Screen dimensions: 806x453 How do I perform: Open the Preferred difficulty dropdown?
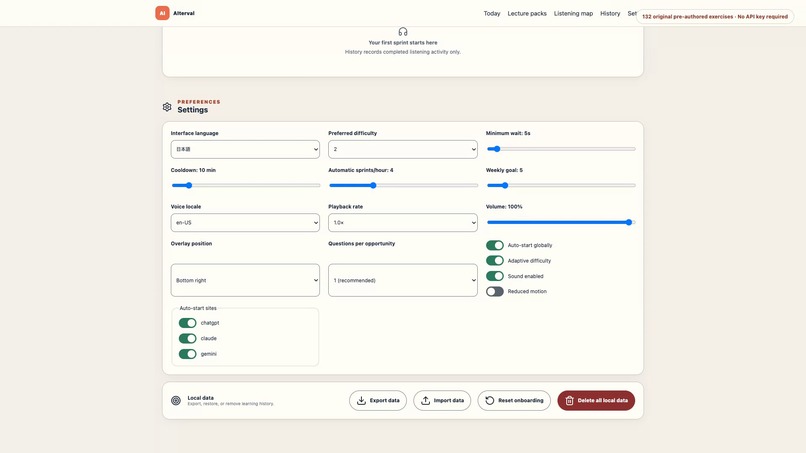(x=403, y=150)
